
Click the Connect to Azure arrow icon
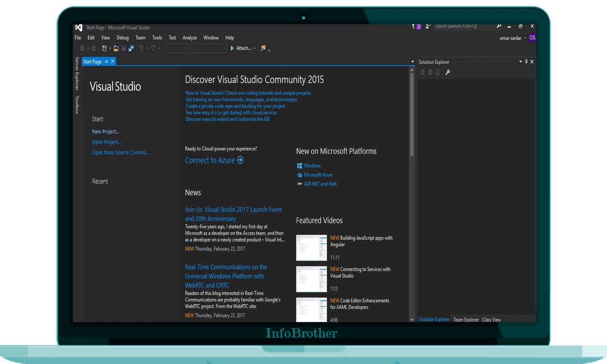pyautogui.click(x=240, y=160)
